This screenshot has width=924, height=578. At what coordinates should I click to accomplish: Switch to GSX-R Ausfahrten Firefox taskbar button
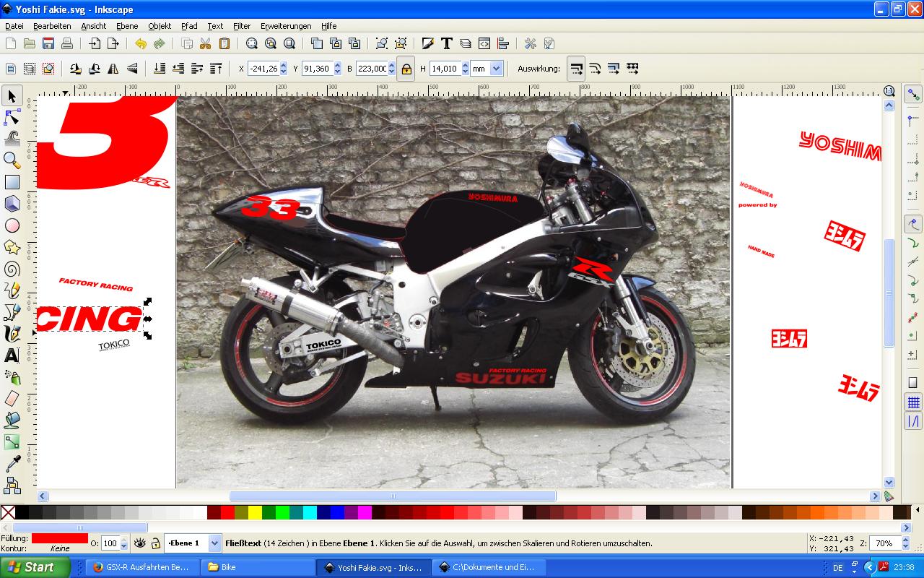(141, 567)
